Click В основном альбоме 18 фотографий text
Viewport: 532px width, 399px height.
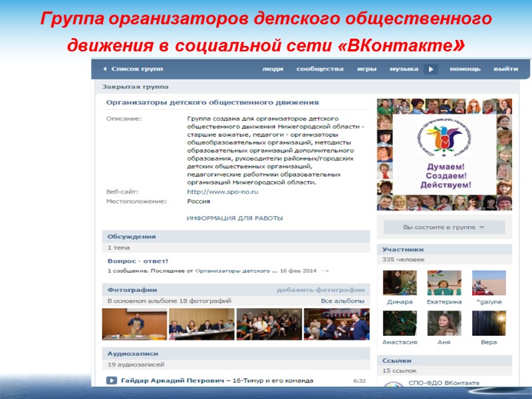[170, 301]
